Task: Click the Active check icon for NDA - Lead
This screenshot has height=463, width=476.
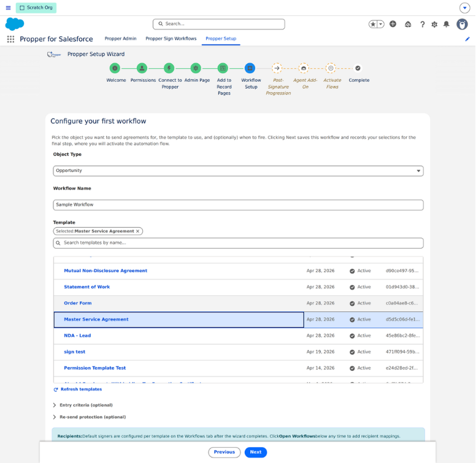Action: tap(352, 336)
